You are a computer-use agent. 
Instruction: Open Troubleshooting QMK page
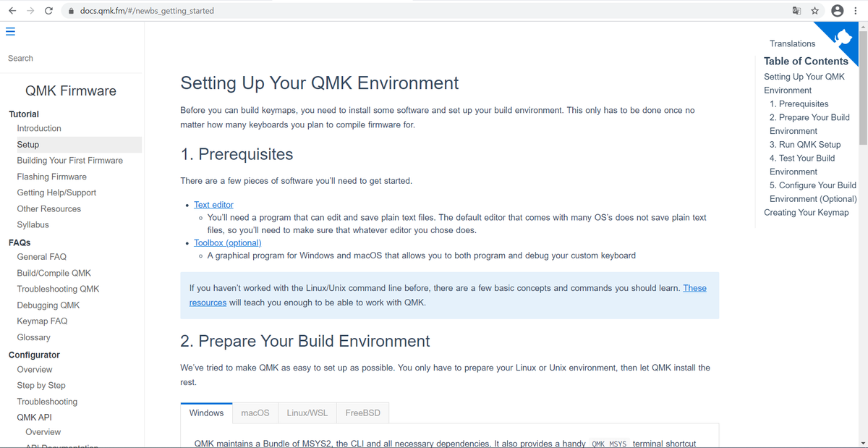[x=59, y=289]
